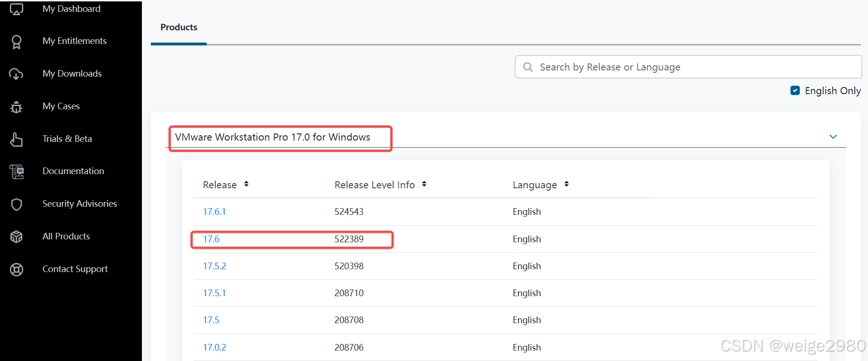Click build number 208708
Screen dimensions: 868x361
point(349,320)
